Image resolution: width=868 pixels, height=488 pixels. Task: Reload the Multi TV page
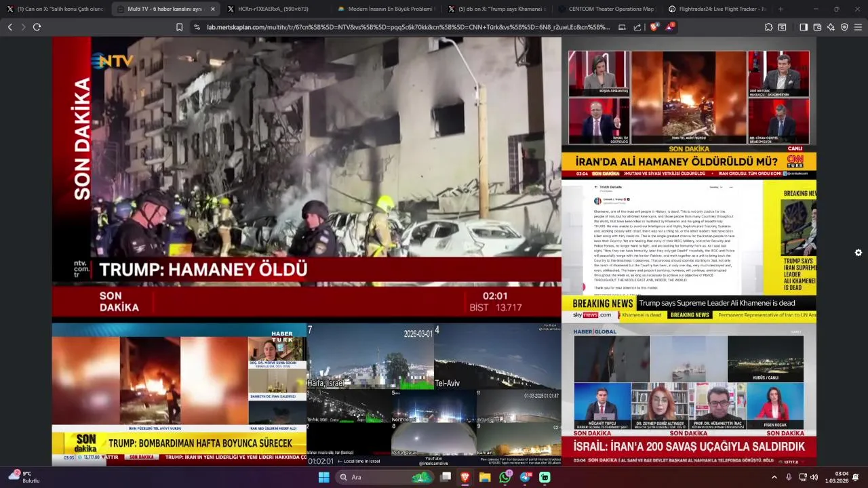[x=37, y=27]
